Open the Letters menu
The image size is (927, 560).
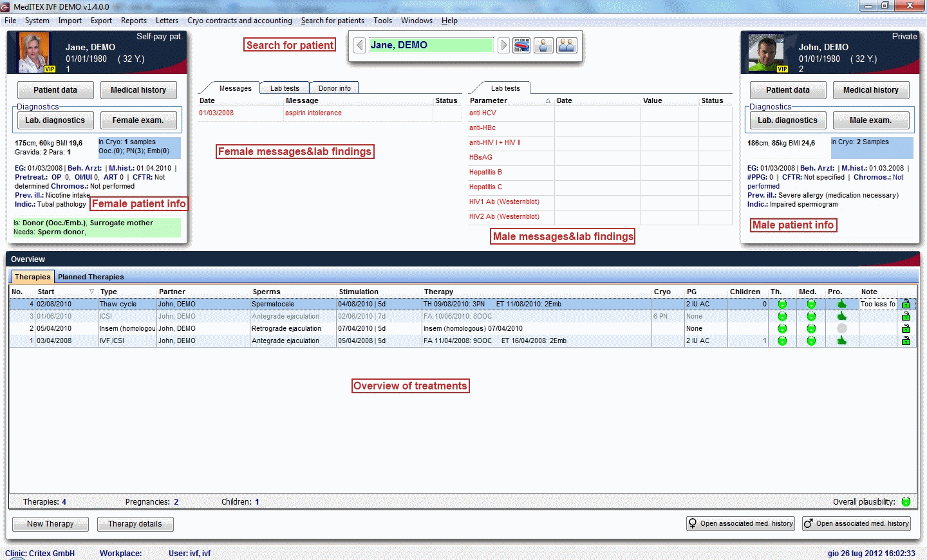coord(167,21)
